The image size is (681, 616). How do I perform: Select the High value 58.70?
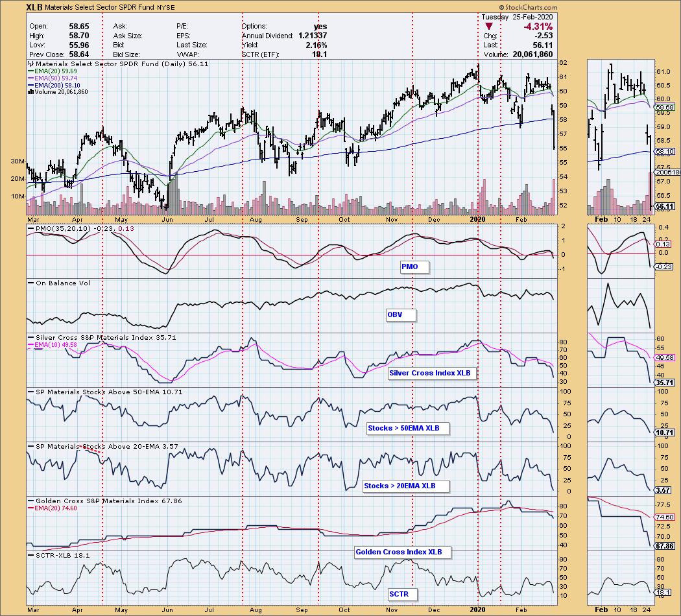79,36
